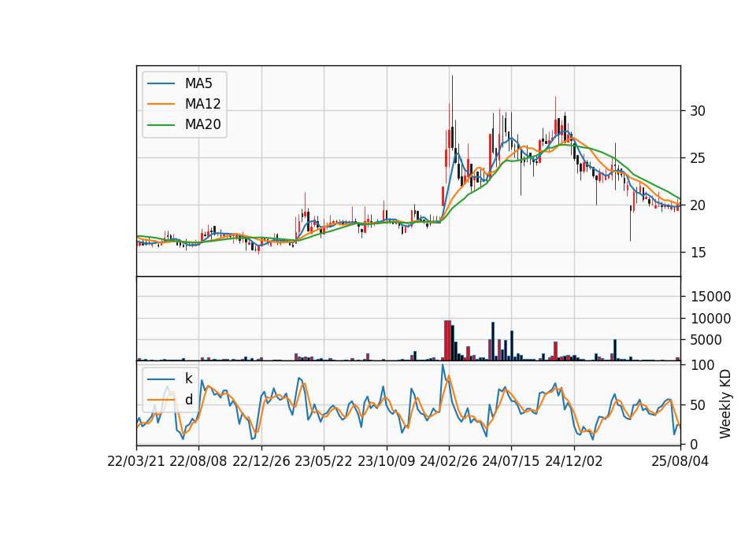
Task: Click the k legend label
Action: [x=188, y=379]
